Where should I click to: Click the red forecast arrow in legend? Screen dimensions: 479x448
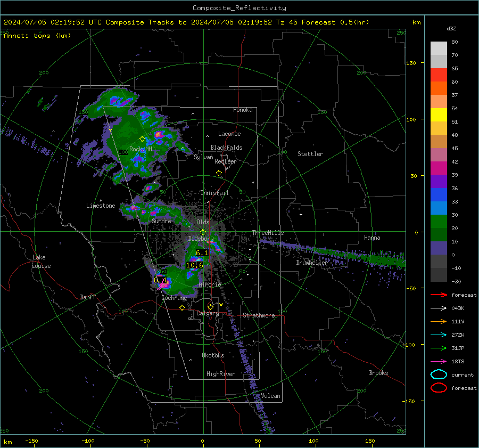coord(439,295)
